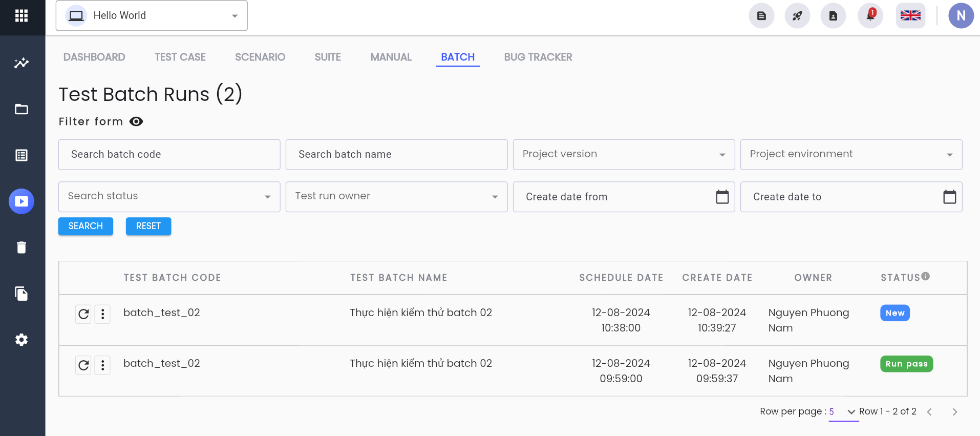Open Create date to calendar picker
Image resolution: width=980 pixels, height=436 pixels.
949,197
